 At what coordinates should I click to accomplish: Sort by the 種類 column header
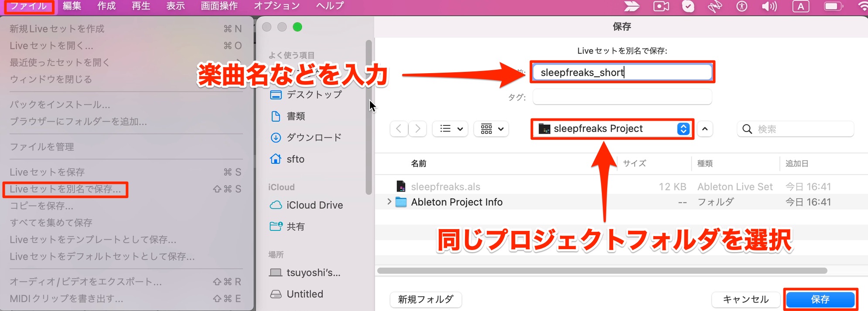pos(705,163)
